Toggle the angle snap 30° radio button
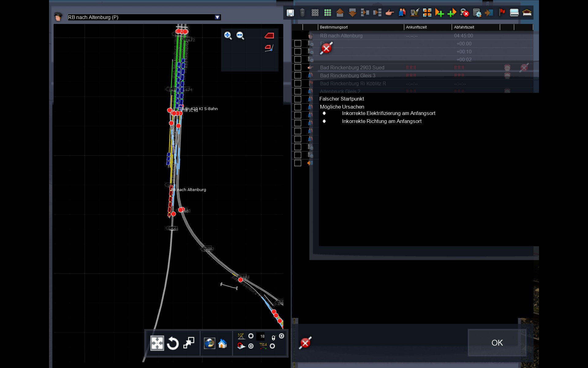Screen dimensions: 588x368 251,336
